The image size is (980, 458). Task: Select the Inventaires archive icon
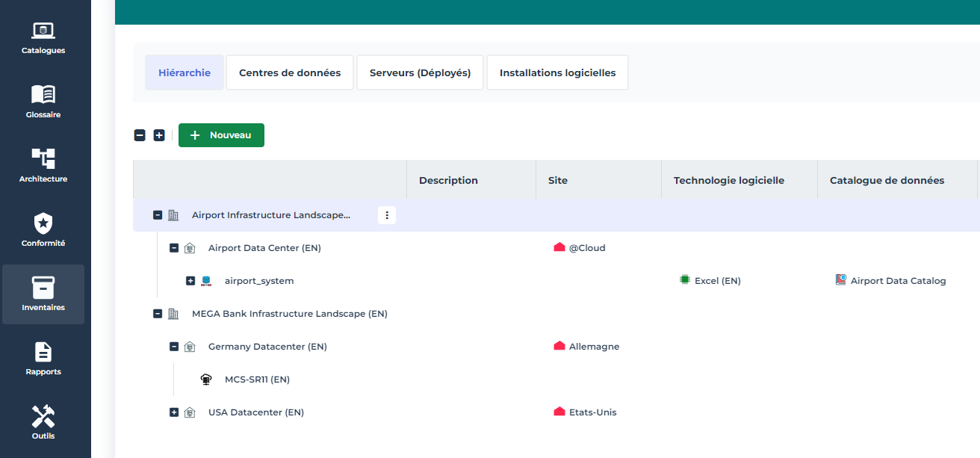pos(43,287)
